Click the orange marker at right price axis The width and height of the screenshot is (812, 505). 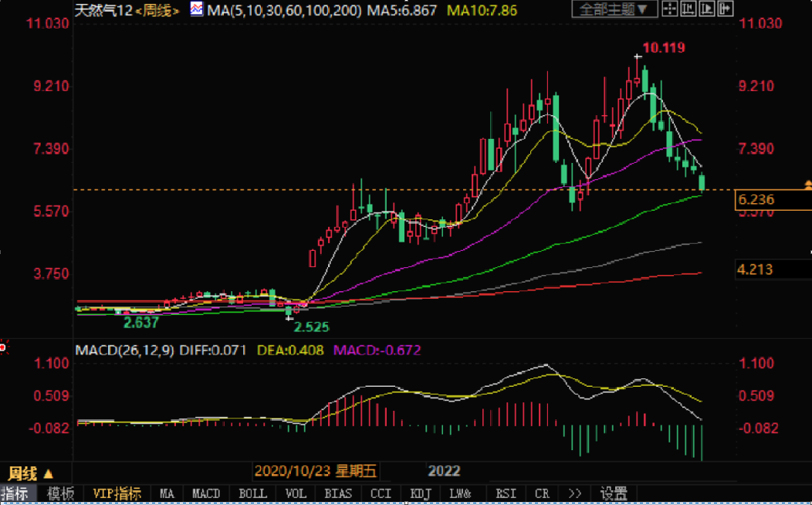[x=807, y=185]
